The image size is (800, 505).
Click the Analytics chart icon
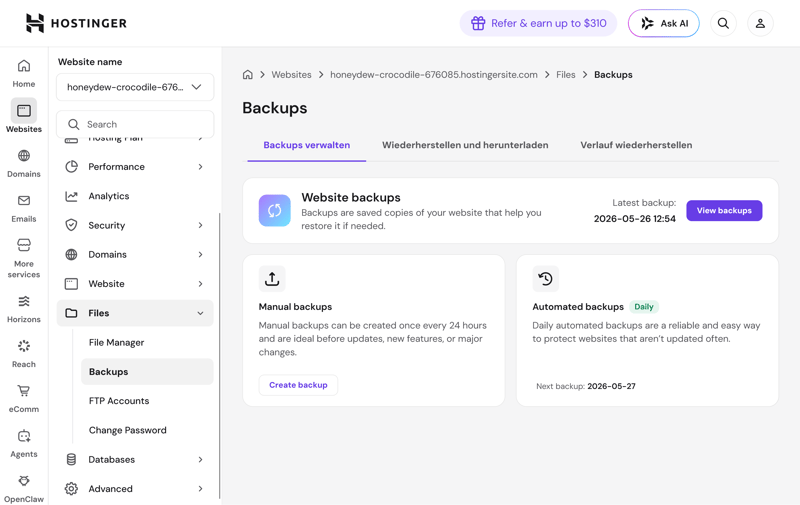coord(71,196)
